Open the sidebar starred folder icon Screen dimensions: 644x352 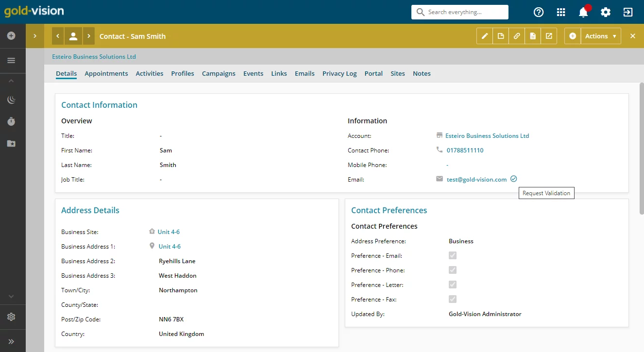click(x=11, y=144)
